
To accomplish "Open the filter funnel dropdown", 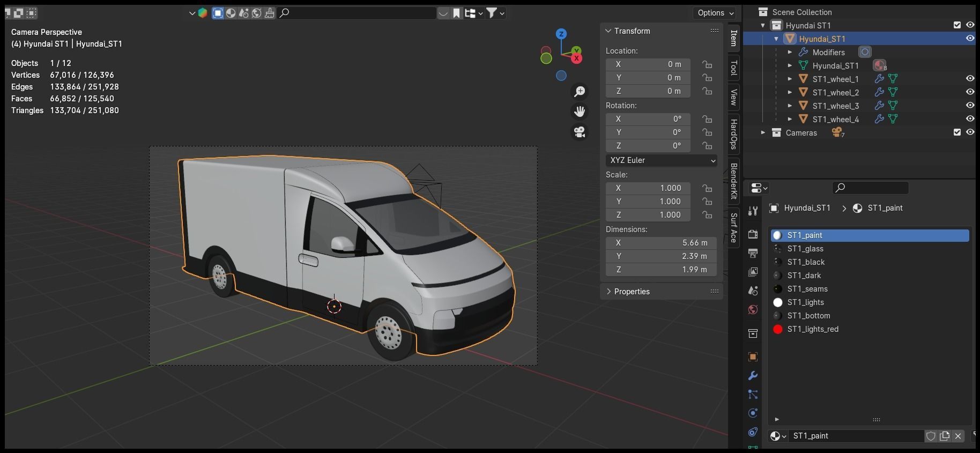I will point(495,13).
